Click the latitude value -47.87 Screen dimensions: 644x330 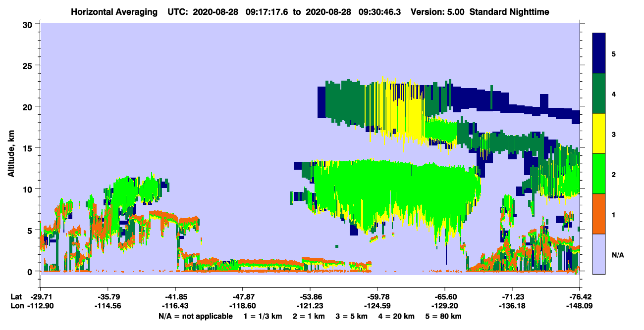pyautogui.click(x=243, y=297)
